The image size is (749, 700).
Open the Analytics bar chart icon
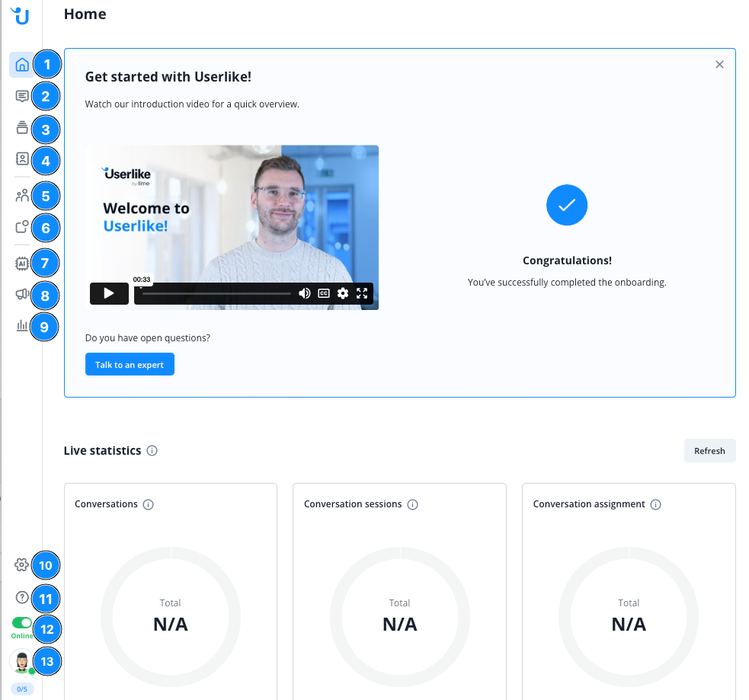(22, 326)
